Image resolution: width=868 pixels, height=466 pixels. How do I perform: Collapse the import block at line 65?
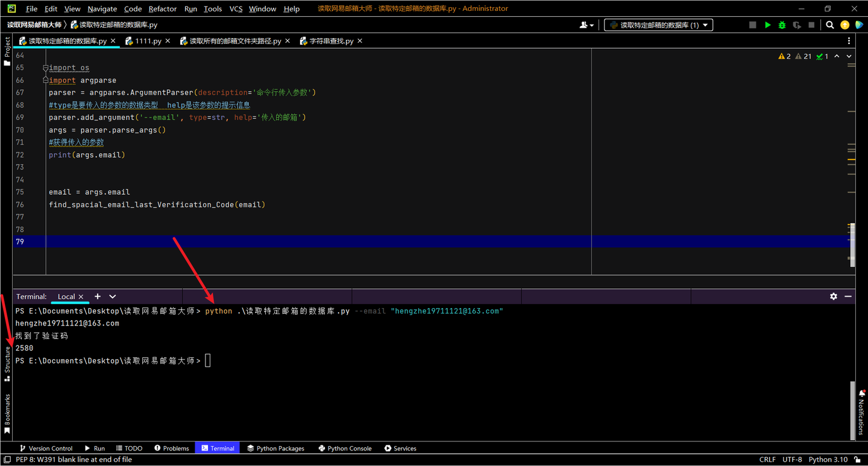pyautogui.click(x=45, y=68)
